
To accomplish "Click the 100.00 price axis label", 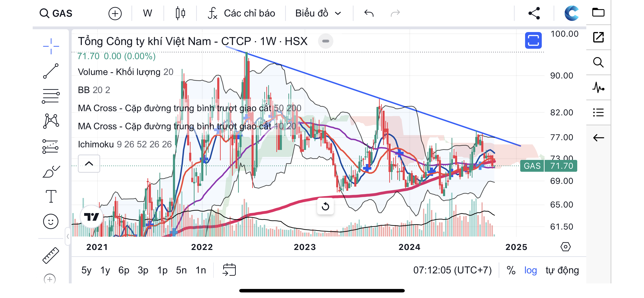I will [564, 34].
